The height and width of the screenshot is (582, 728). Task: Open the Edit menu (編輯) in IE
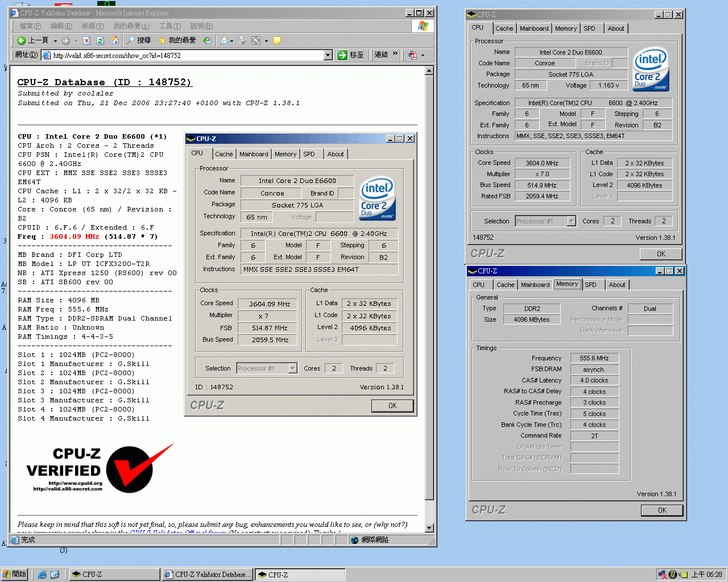point(61,26)
